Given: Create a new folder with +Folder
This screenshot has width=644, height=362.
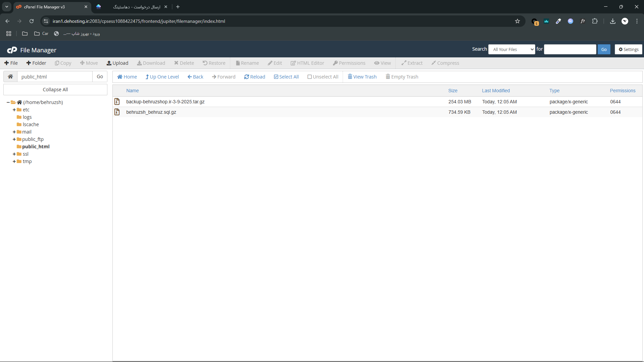Looking at the screenshot, I should [x=36, y=63].
